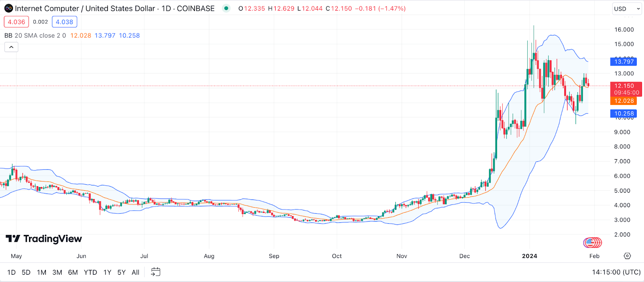Click the BB 20 SMA close indicator label
The height and width of the screenshot is (282, 644).
pos(35,35)
